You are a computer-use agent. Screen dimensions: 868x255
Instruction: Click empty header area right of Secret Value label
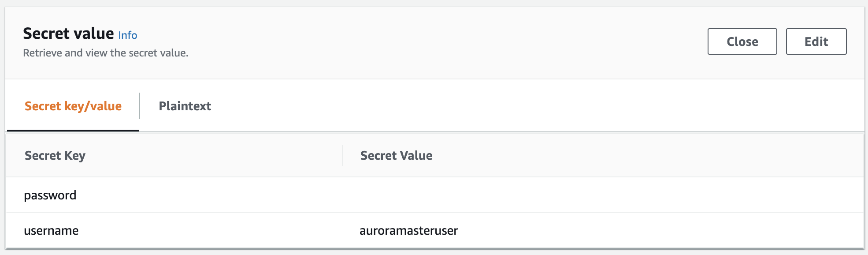click(x=648, y=155)
